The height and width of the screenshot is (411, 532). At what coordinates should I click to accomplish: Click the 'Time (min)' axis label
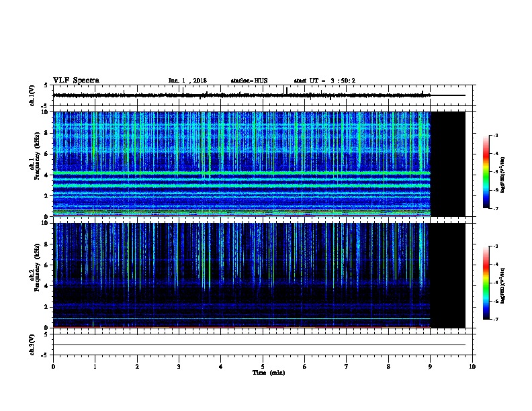tap(269, 373)
